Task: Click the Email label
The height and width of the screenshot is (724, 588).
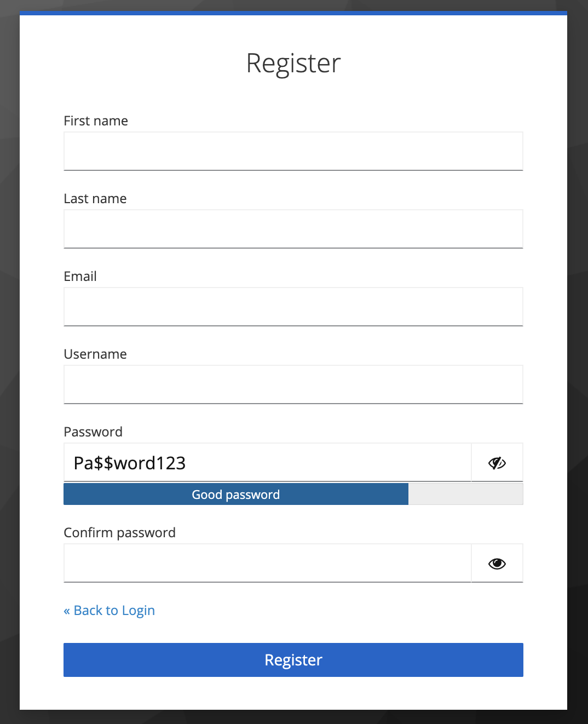Action: (80, 276)
